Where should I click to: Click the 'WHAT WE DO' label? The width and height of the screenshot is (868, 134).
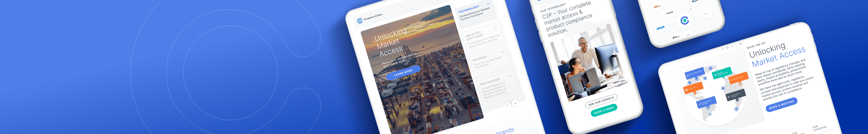pos(756,45)
